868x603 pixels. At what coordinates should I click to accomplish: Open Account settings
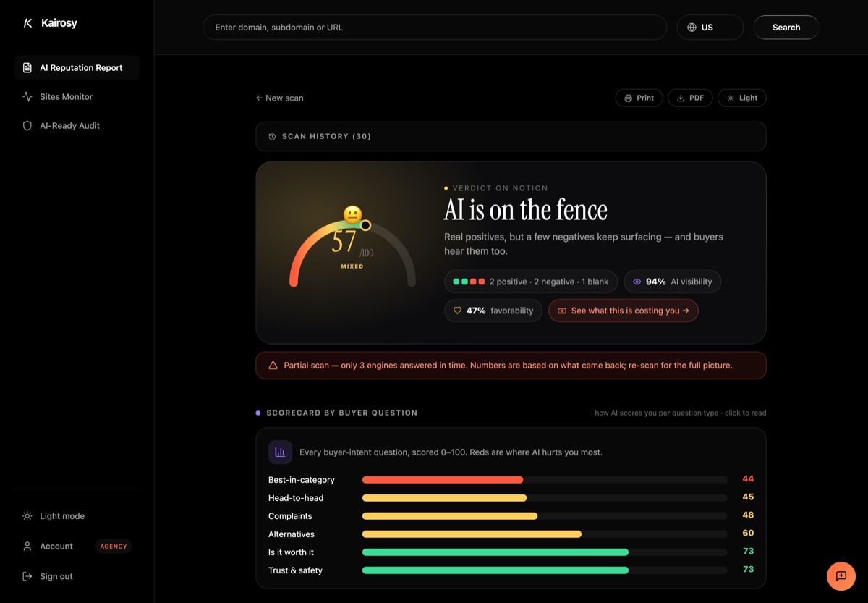point(77,547)
